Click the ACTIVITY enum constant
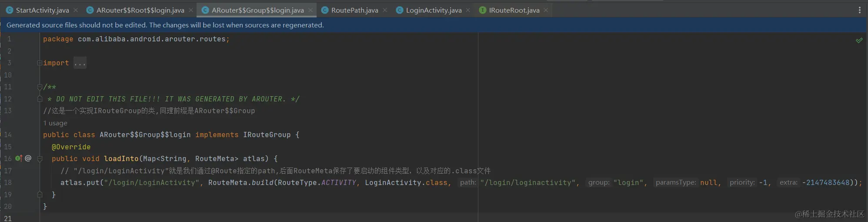 point(339,183)
